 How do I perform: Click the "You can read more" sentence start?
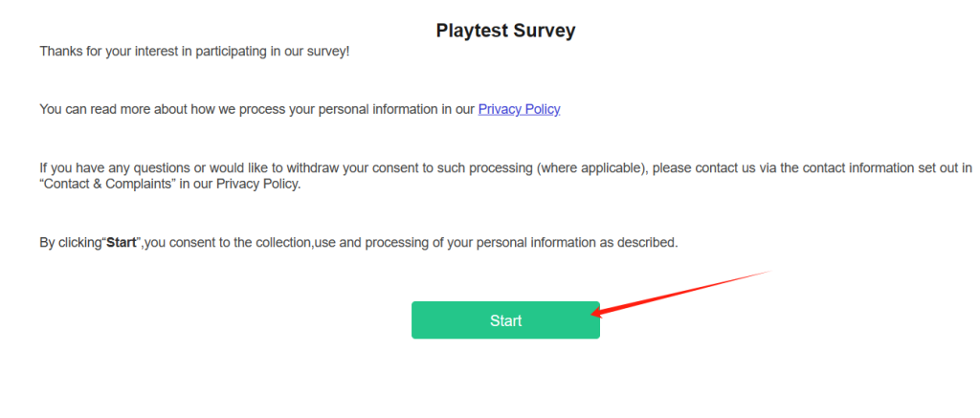pyautogui.click(x=91, y=109)
